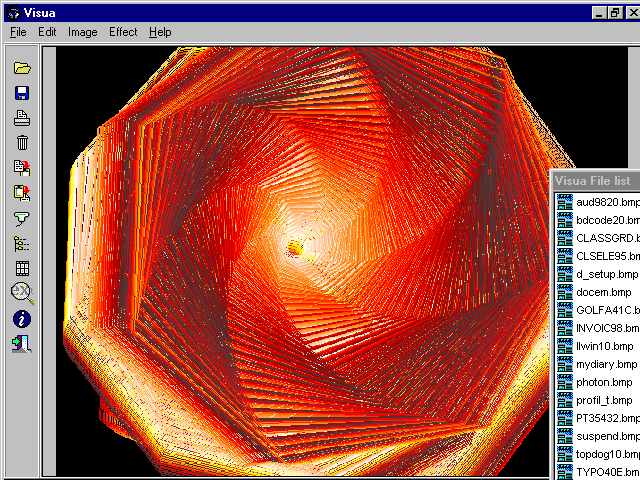Open the Effect menu
This screenshot has width=640, height=480.
pyautogui.click(x=123, y=32)
